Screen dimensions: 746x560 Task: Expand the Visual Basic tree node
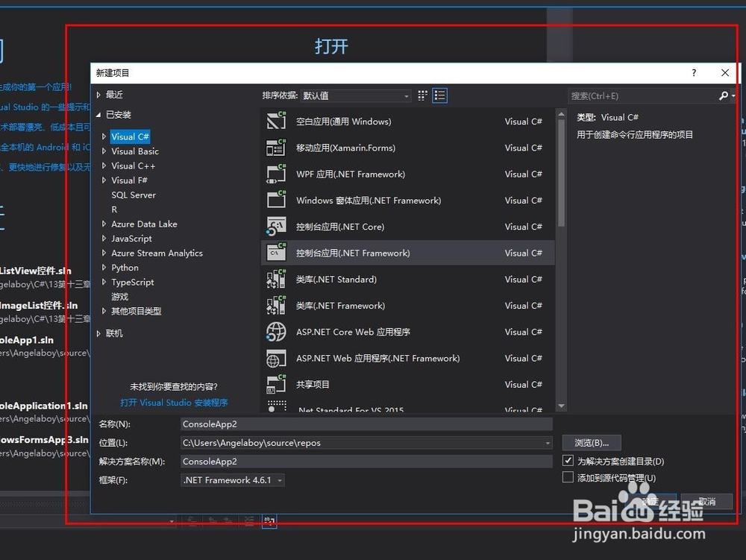(104, 151)
